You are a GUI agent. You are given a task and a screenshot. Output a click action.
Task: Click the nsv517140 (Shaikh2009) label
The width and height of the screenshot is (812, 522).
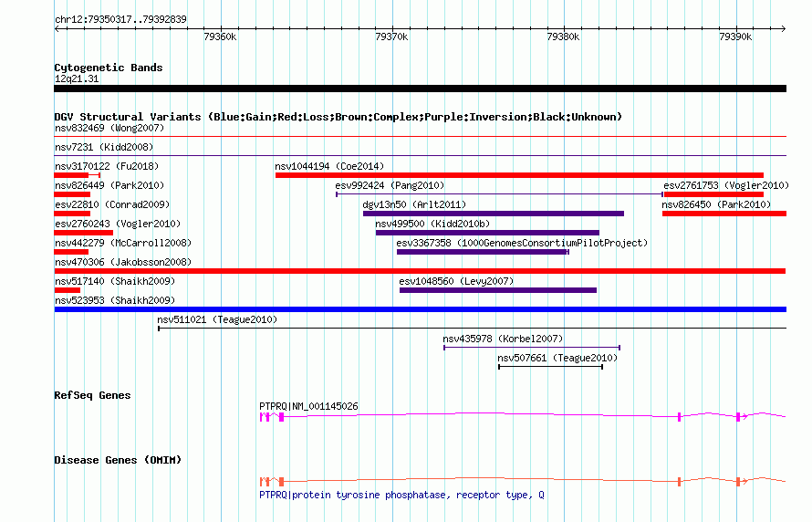(115, 281)
